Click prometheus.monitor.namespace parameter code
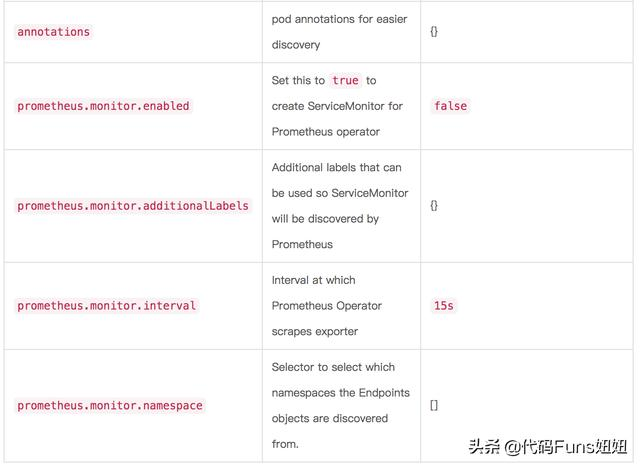 coord(110,406)
